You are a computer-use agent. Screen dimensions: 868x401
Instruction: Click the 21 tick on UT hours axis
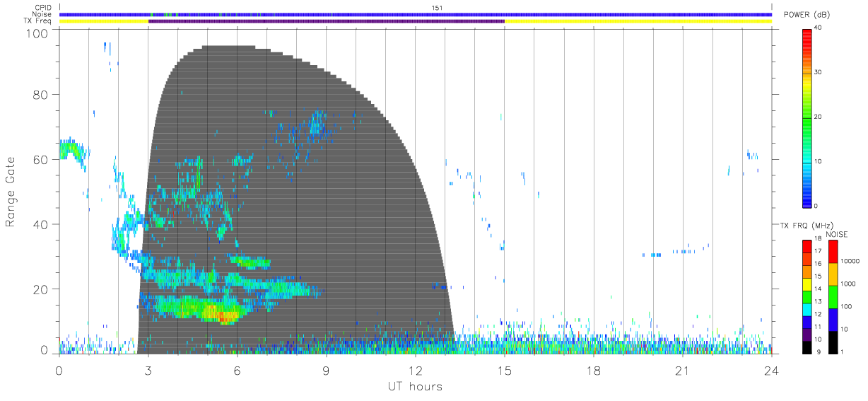pos(683,371)
